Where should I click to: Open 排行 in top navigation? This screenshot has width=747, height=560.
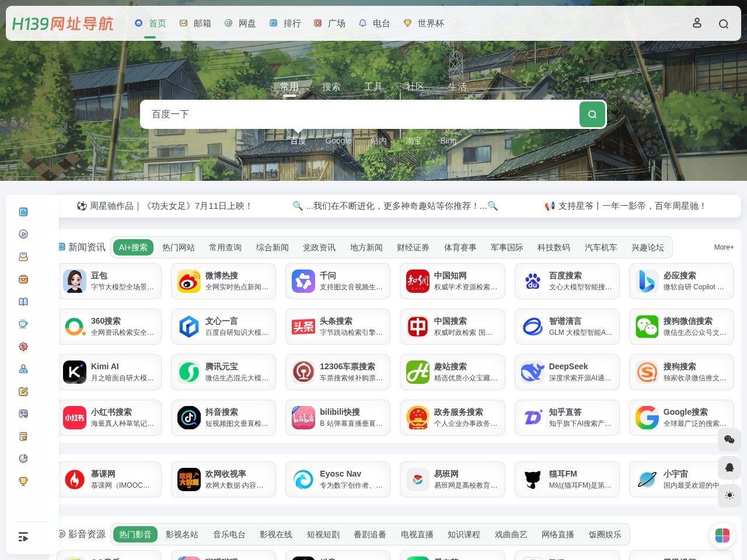tap(285, 23)
